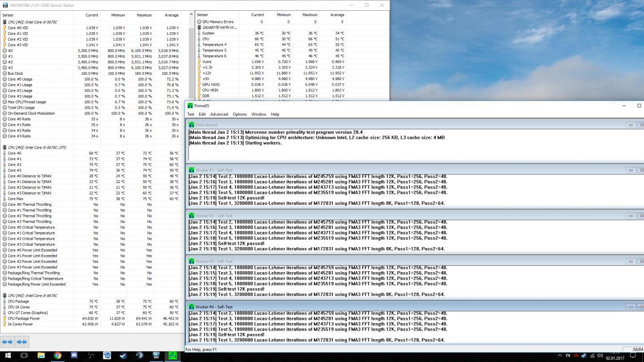This screenshot has height=362, width=644.
Task: Open the Help menu in Prime95
Action: (x=275, y=114)
